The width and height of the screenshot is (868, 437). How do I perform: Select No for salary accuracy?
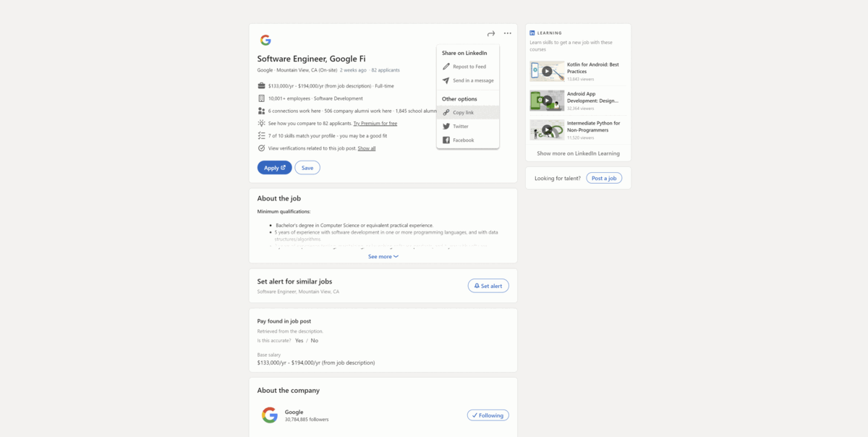314,340
